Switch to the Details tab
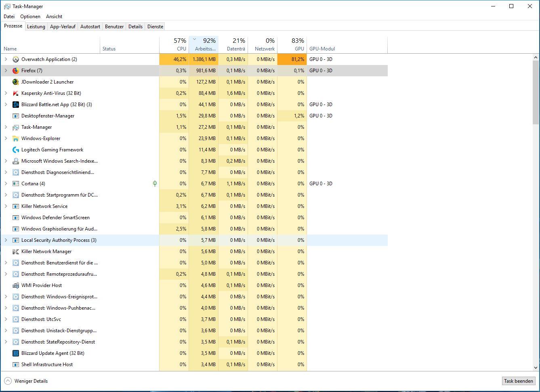Screen dimensions: 540x392 pos(135,27)
